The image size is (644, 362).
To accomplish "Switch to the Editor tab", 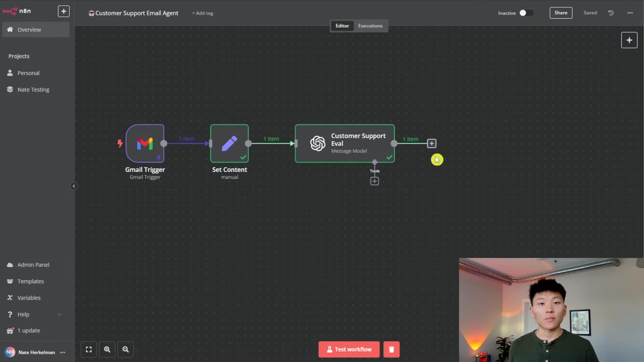I will pos(342,26).
